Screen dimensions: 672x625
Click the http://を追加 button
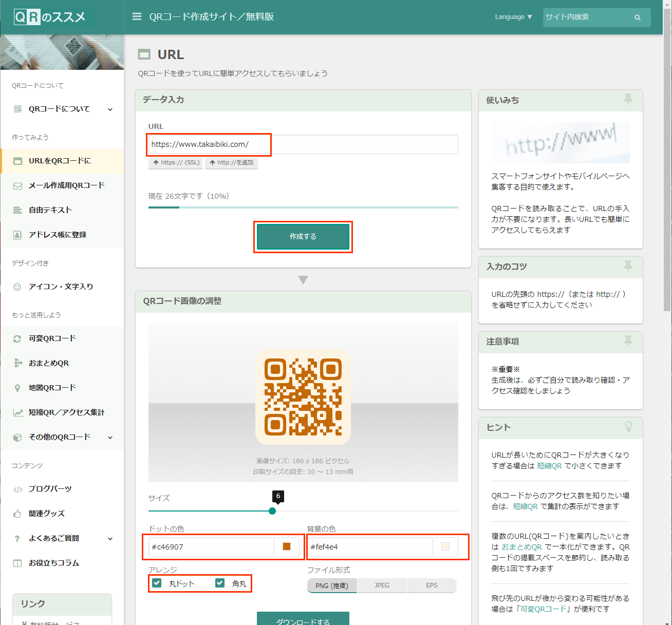point(231,163)
